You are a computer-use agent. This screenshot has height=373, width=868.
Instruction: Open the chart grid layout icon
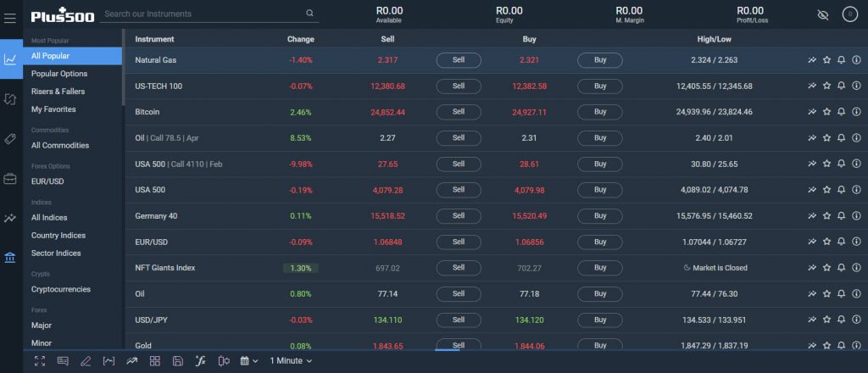point(155,361)
